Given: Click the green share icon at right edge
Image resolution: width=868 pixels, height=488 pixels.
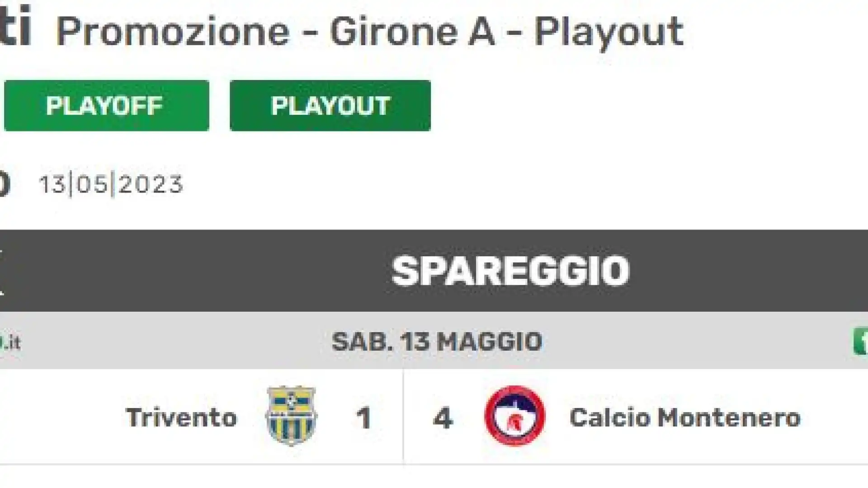Looking at the screenshot, I should coord(860,342).
